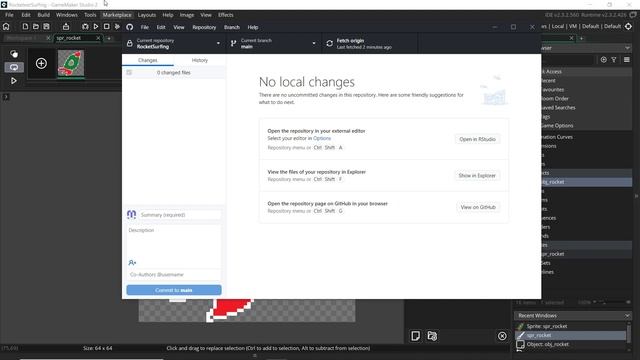Click the delete layer circled X icon

502,336
